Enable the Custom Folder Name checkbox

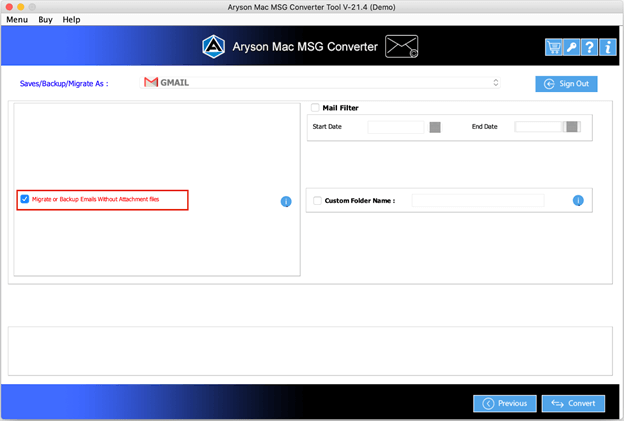pos(317,201)
